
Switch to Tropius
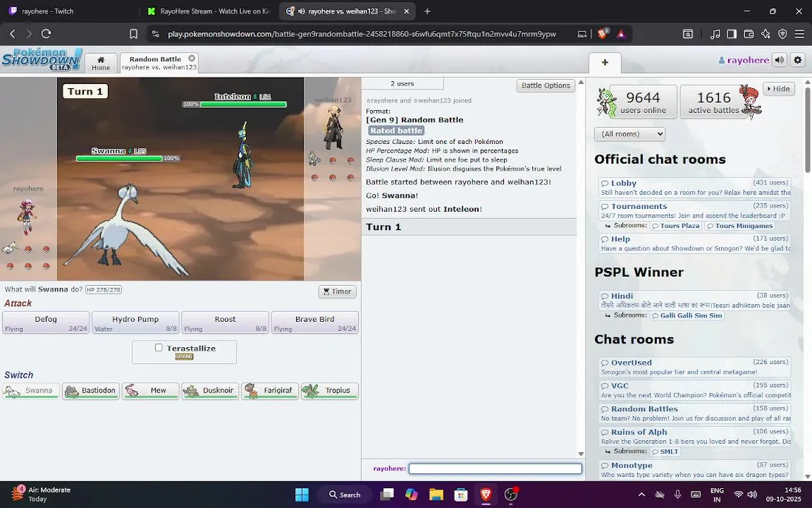[329, 391]
